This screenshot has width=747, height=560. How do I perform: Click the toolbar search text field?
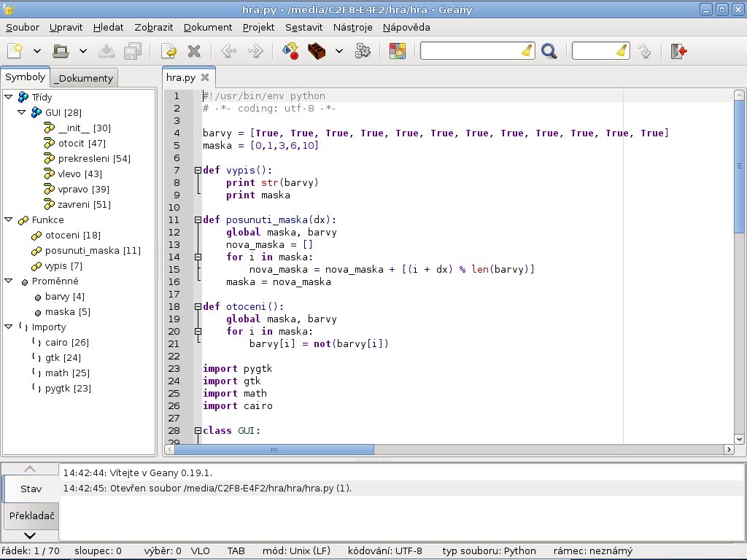(471, 51)
